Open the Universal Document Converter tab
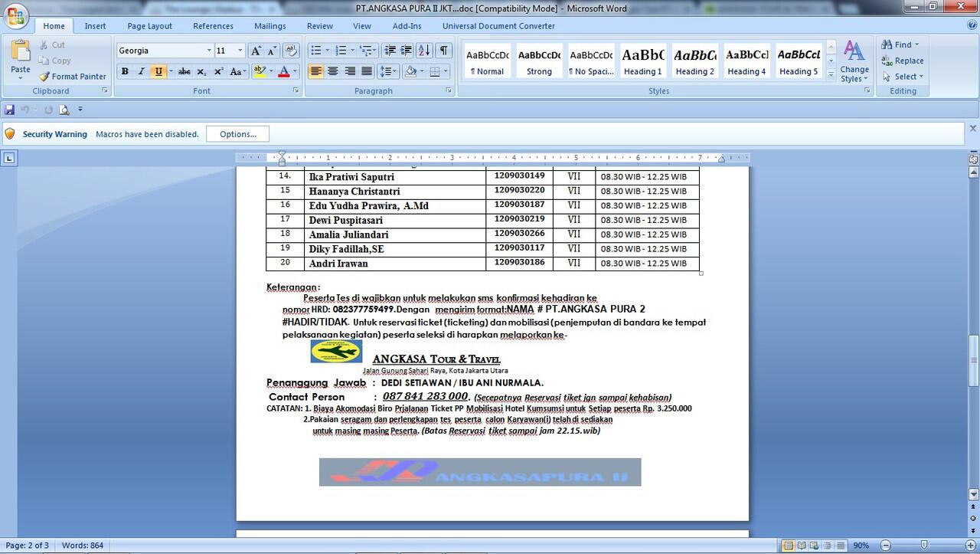This screenshot has width=980, height=554. pyautogui.click(x=498, y=26)
